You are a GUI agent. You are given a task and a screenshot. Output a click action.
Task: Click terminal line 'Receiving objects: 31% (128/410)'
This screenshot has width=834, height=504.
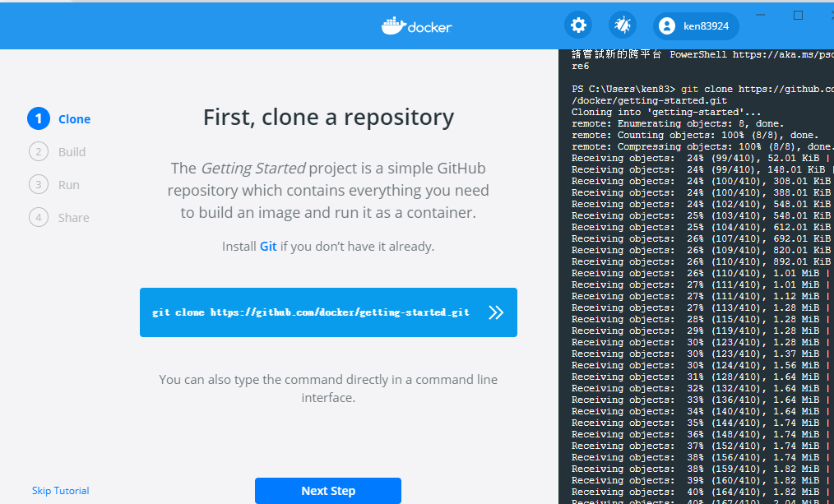(701, 377)
